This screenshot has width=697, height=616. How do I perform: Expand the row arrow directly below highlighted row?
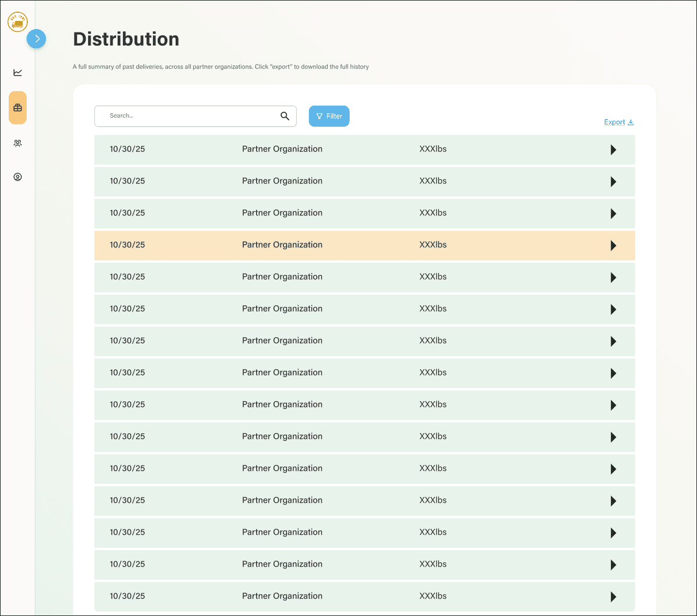[x=613, y=278]
